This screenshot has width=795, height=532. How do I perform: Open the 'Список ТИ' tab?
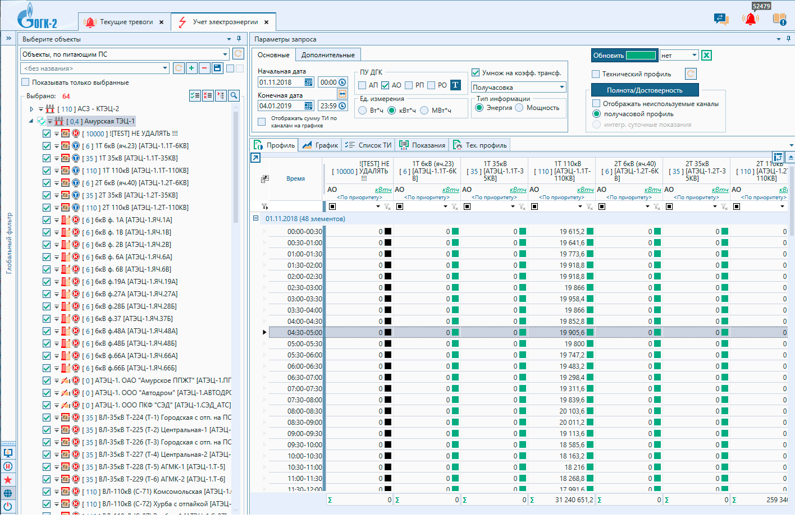pyautogui.click(x=368, y=145)
